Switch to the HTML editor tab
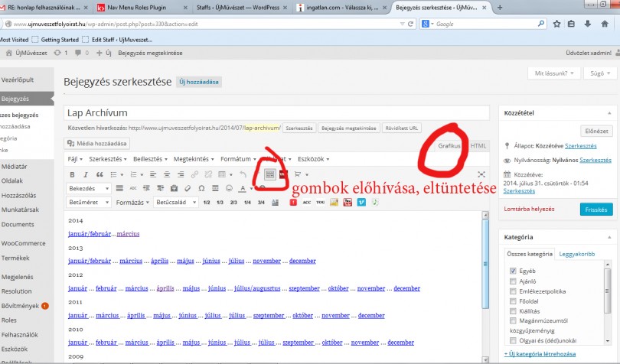The width and height of the screenshot is (620, 364). [x=478, y=145]
